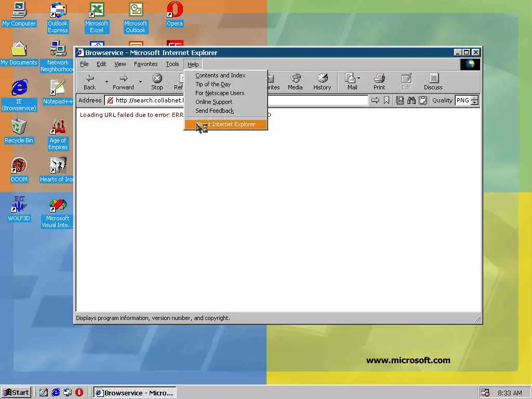Open Forward button history dropdown arrow

click(x=140, y=82)
